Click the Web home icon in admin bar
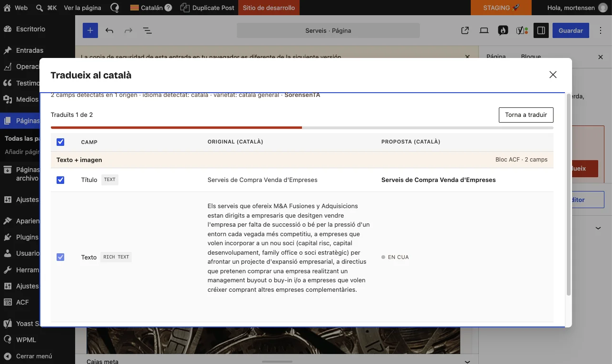This screenshot has width=612, height=364. click(x=15, y=8)
